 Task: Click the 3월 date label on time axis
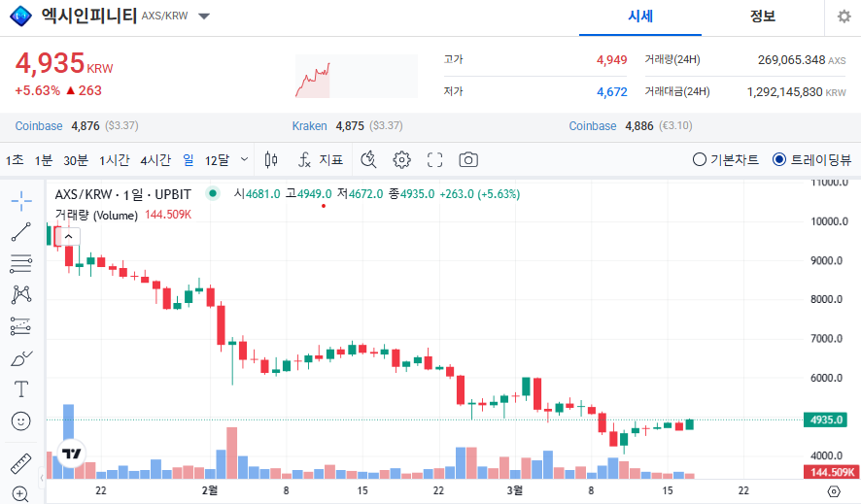click(514, 490)
